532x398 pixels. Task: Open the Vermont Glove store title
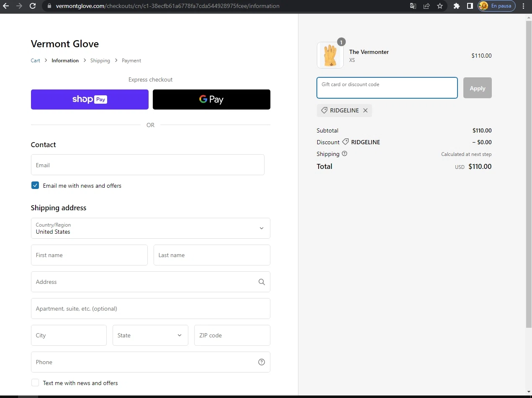click(x=65, y=44)
